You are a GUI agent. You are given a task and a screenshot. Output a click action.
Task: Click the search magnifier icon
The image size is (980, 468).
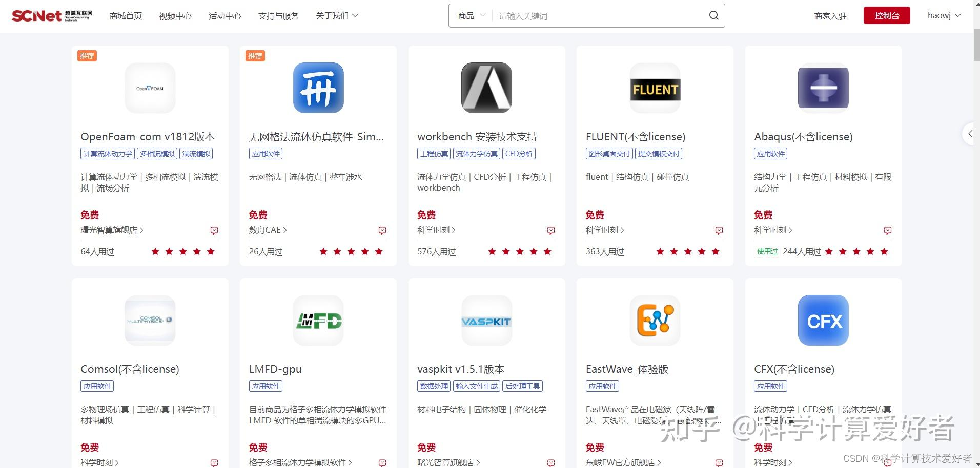click(x=713, y=15)
